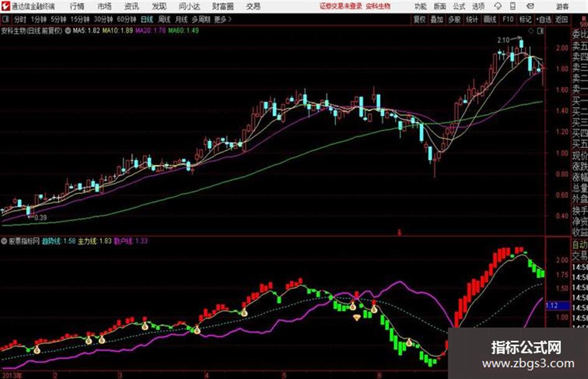Expand 更多 period options

[223, 19]
